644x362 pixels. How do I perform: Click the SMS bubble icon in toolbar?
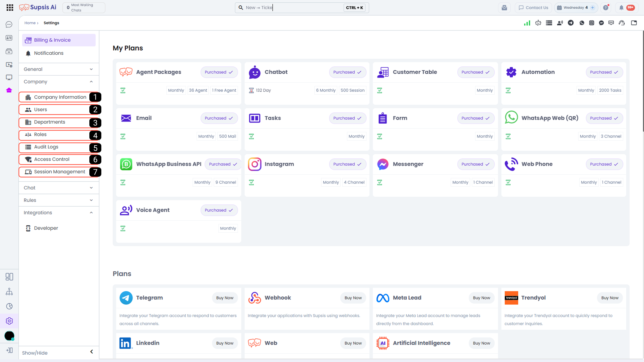point(611,23)
